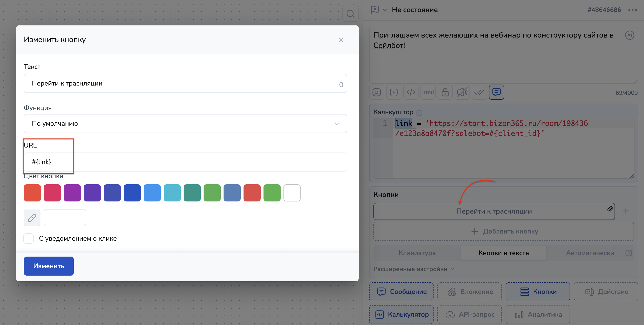Toggle the message comment icon in toolbar
Image resolution: width=644 pixels, height=325 pixels.
click(x=496, y=92)
